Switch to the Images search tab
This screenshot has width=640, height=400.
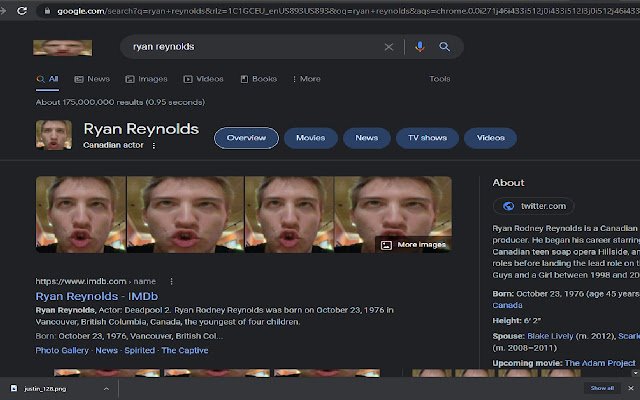(147, 79)
